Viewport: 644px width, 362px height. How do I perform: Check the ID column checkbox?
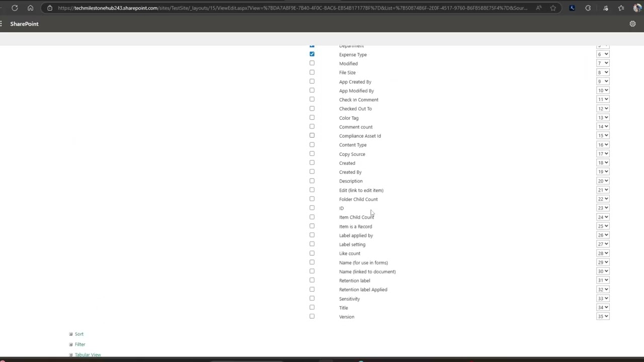[x=312, y=208]
